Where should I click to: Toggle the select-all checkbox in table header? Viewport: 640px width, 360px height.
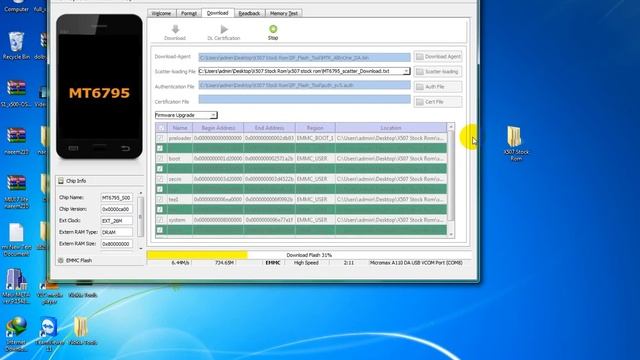(x=160, y=128)
